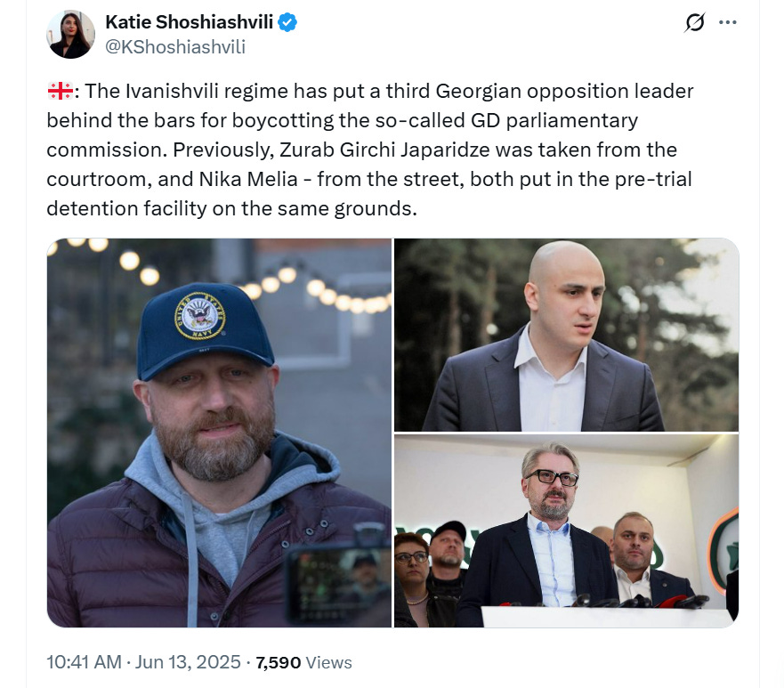
Task: Open photo of bearded man in Navy cap
Action: pos(220,433)
